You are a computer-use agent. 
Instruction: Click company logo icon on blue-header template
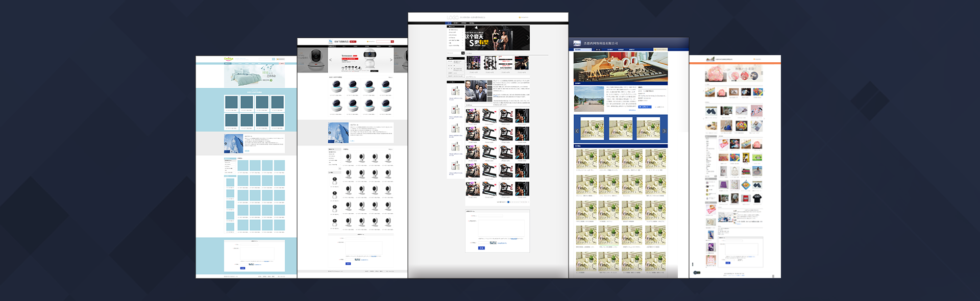click(x=577, y=43)
